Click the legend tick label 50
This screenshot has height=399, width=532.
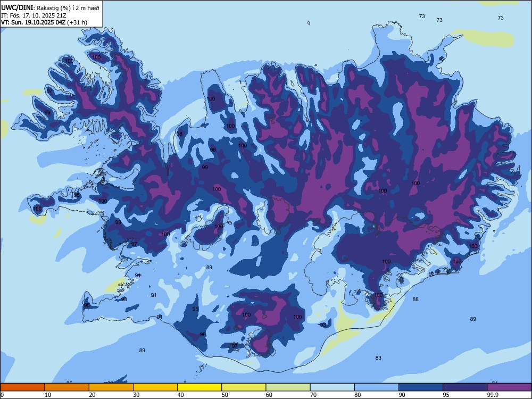(x=225, y=395)
